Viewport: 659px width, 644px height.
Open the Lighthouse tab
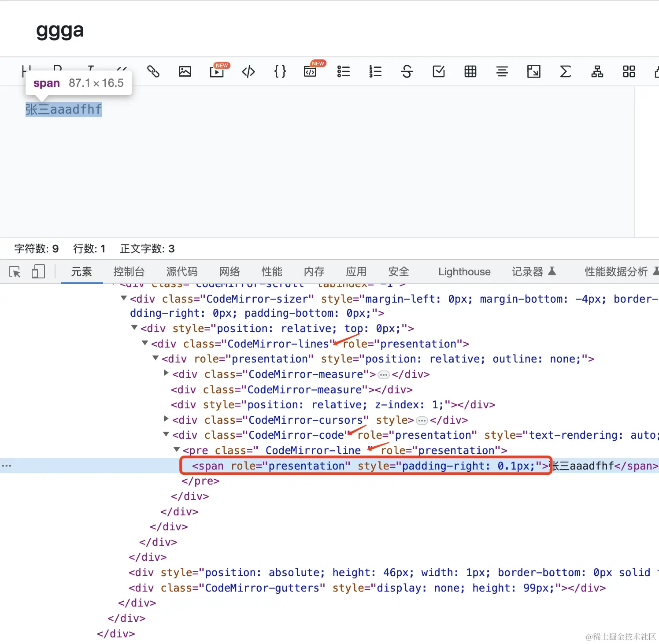464,272
